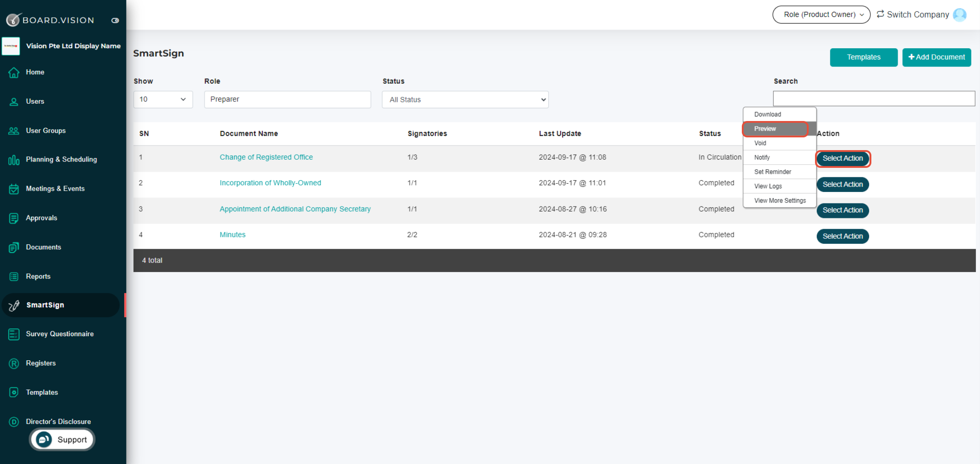The height and width of the screenshot is (464, 980).
Task: Click the '4 total' footer text
Action: [152, 260]
